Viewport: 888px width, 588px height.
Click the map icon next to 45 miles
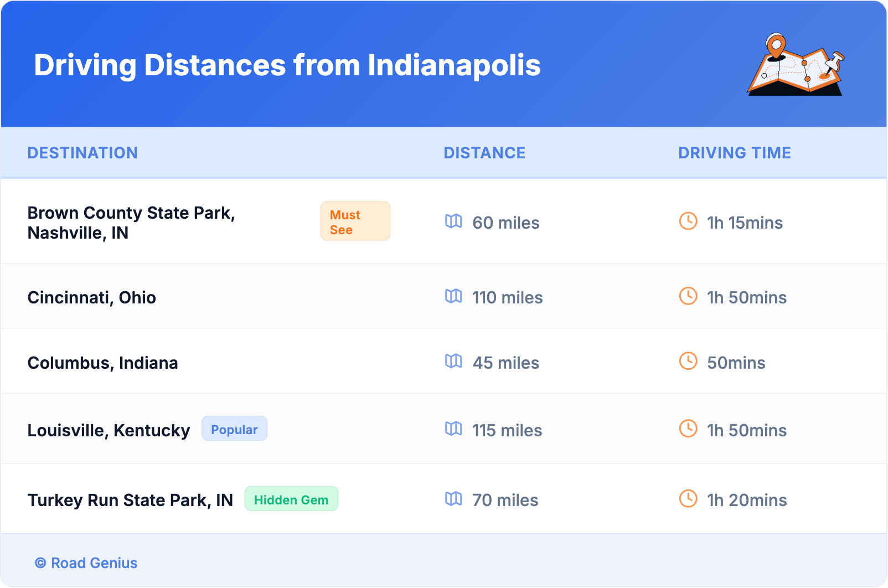[453, 362]
